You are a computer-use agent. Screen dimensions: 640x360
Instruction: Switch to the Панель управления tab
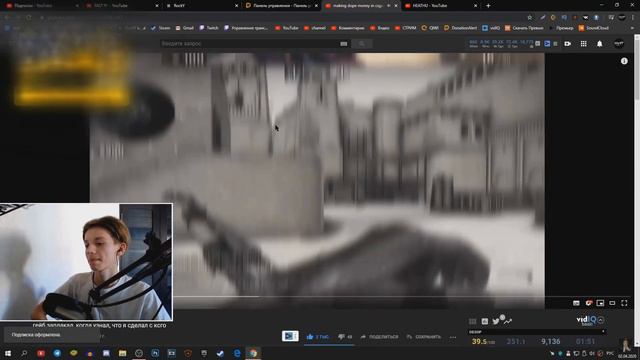[281, 6]
